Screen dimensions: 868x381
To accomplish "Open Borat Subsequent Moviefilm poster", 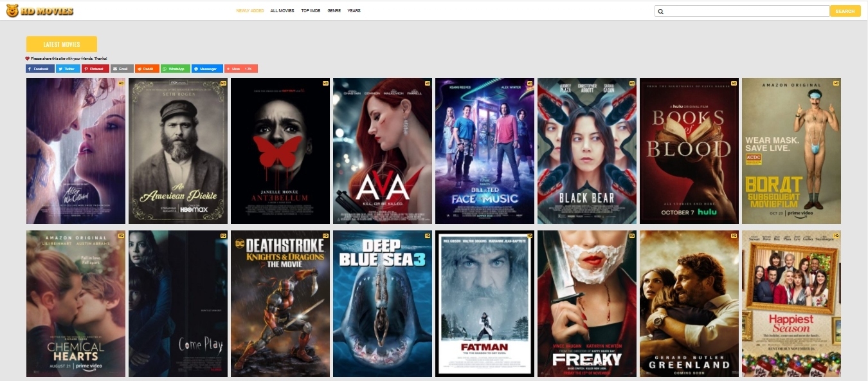I will [x=791, y=151].
